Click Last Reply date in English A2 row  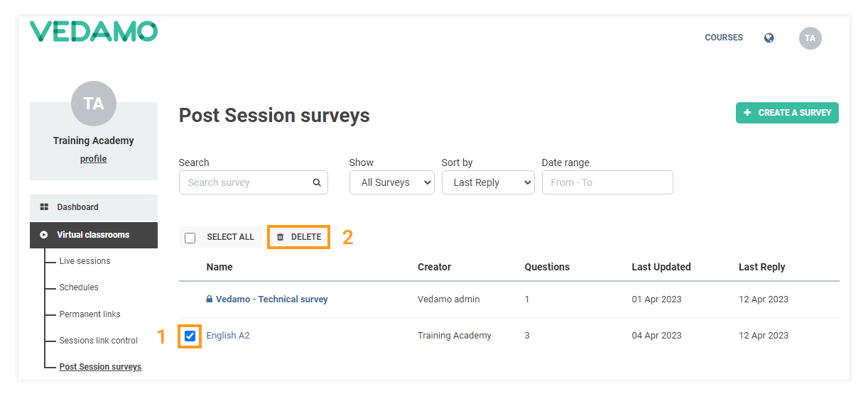click(x=764, y=336)
